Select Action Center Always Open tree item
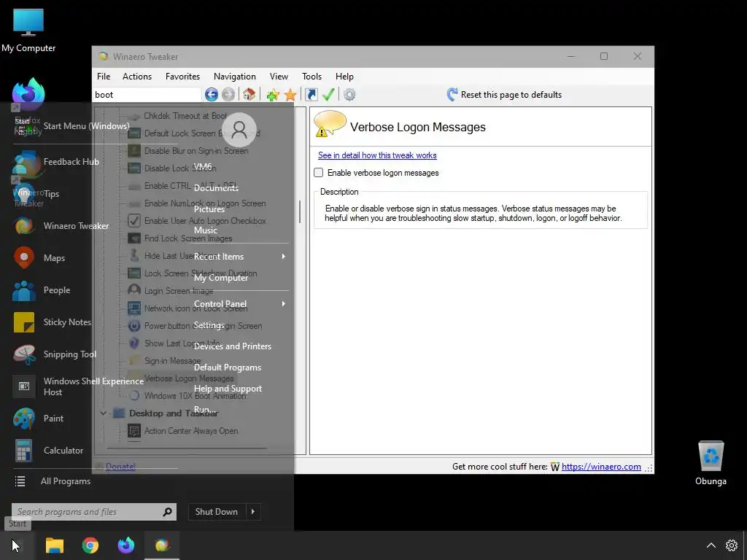 pyautogui.click(x=191, y=432)
